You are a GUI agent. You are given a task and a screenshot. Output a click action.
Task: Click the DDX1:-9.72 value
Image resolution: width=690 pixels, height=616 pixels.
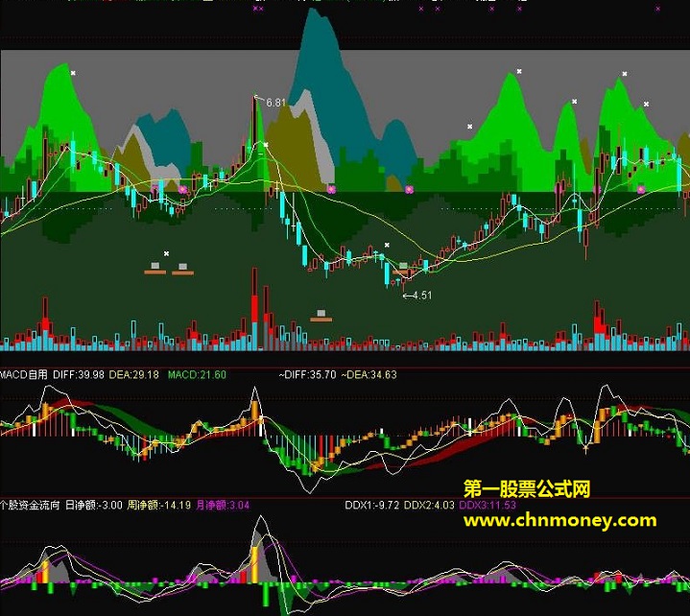pos(371,505)
